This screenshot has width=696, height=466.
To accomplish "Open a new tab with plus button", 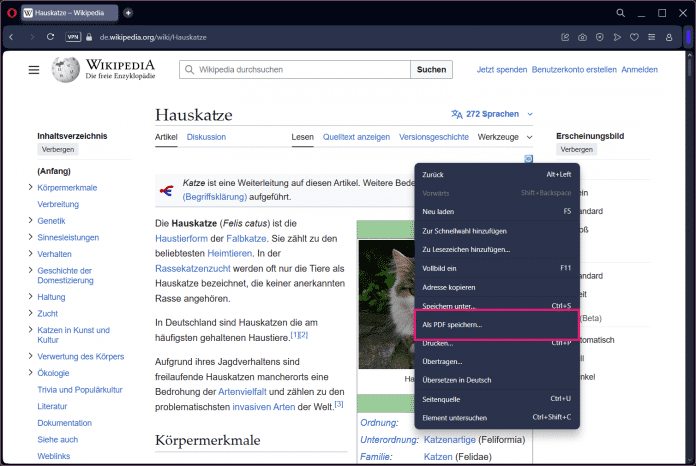I will [x=128, y=13].
